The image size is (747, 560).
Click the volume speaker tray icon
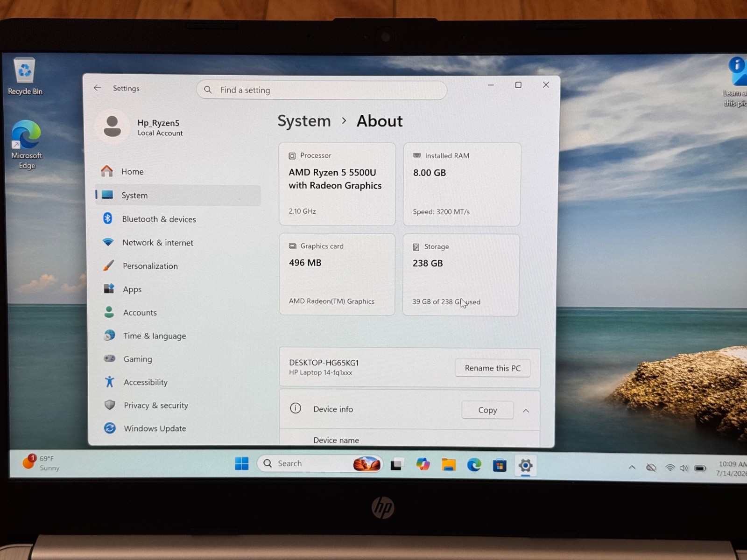coord(684,468)
